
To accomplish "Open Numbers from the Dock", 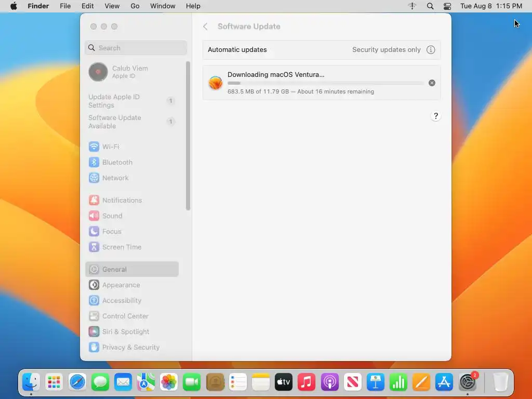I will 398,382.
